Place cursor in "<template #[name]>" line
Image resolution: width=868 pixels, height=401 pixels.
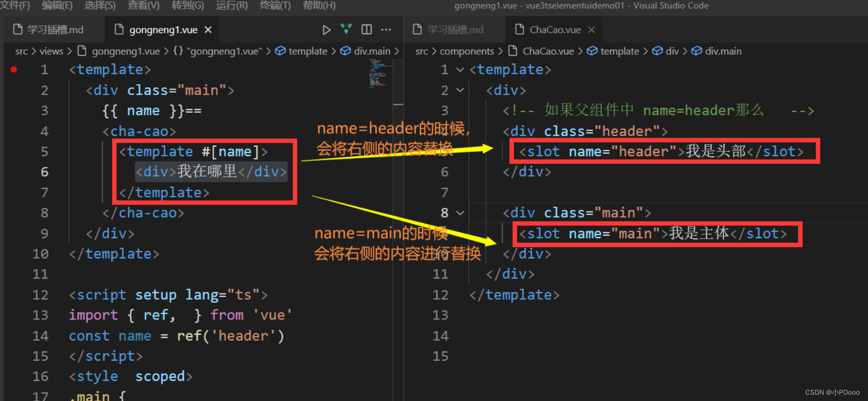(193, 151)
